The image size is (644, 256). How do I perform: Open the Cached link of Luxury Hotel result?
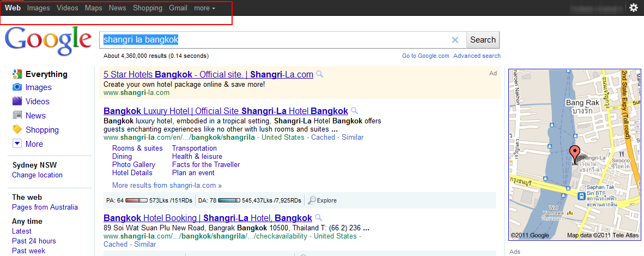tap(323, 137)
